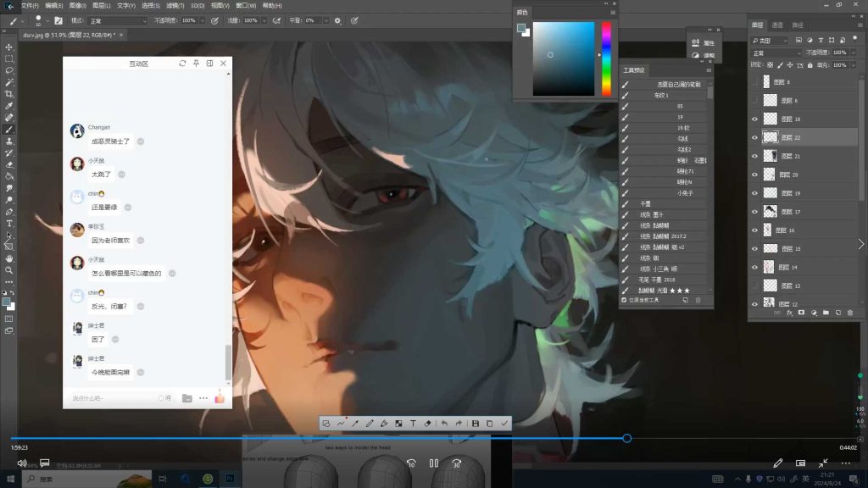Image resolution: width=868 pixels, height=488 pixels.
Task: Click the hue spectrum slider strip
Action: [606, 58]
